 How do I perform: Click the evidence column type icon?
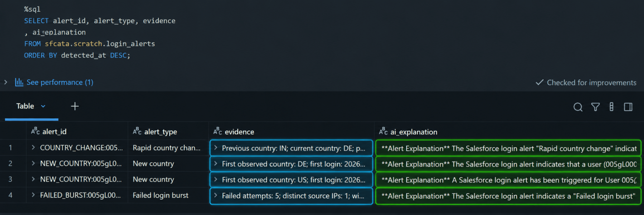pos(217,131)
